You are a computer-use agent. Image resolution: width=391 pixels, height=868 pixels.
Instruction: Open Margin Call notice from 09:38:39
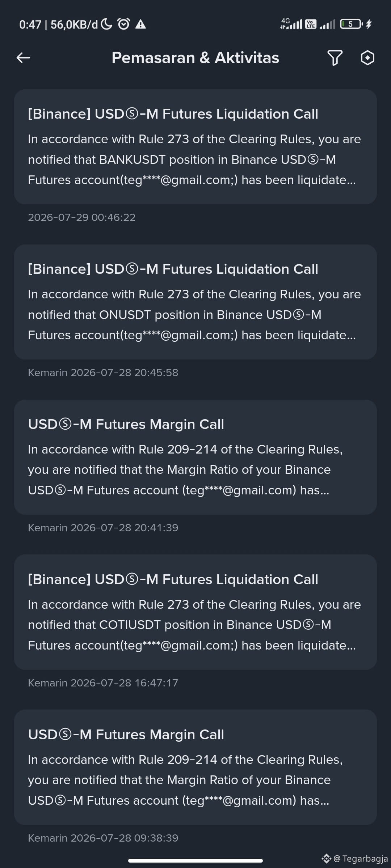coord(195,767)
